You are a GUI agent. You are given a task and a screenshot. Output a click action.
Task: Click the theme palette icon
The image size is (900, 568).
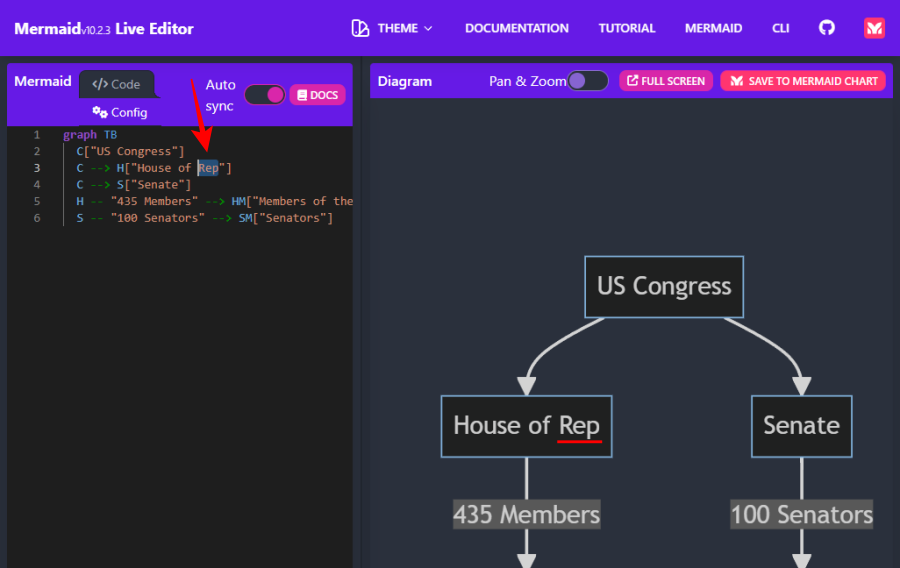coord(360,28)
